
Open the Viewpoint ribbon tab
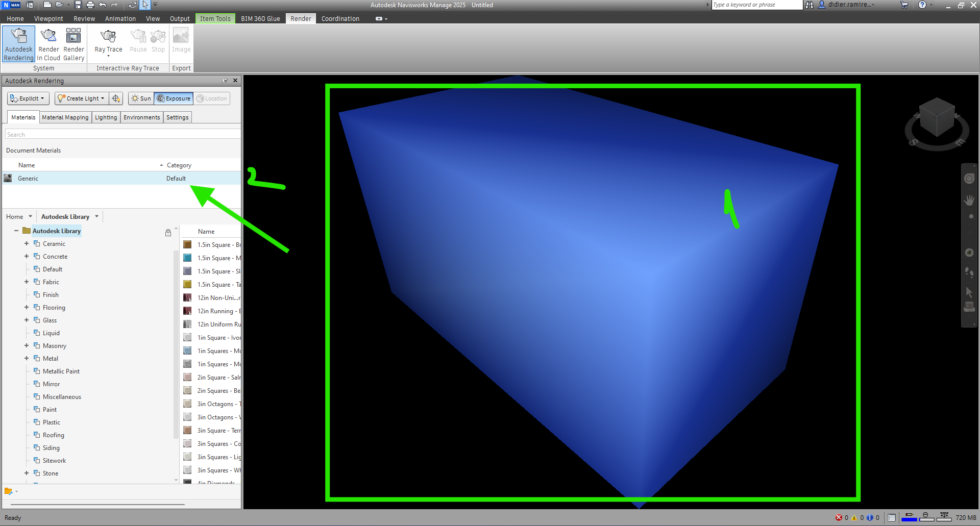coord(48,19)
